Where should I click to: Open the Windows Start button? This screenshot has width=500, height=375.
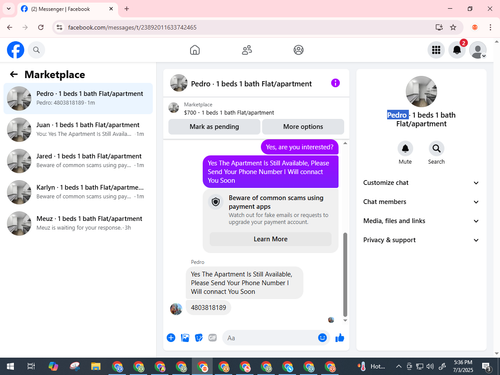point(10,367)
